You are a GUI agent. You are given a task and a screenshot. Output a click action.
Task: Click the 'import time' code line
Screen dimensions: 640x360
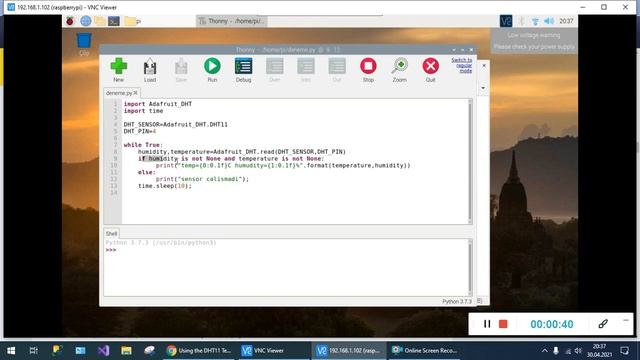[143, 111]
